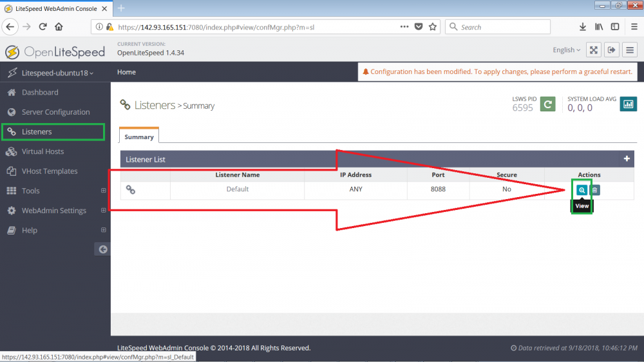The image size is (644, 362).
Task: Toggle full screen mode icon
Action: click(x=594, y=50)
